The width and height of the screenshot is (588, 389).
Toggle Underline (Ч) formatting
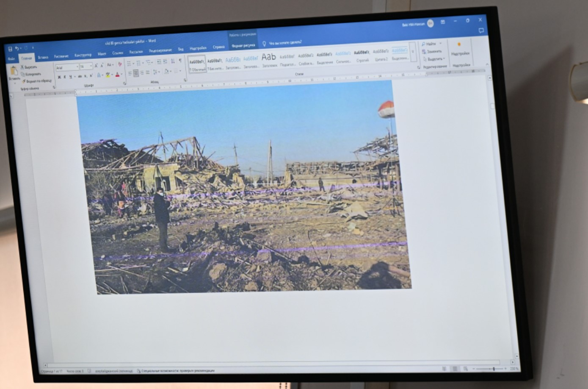pos(70,77)
